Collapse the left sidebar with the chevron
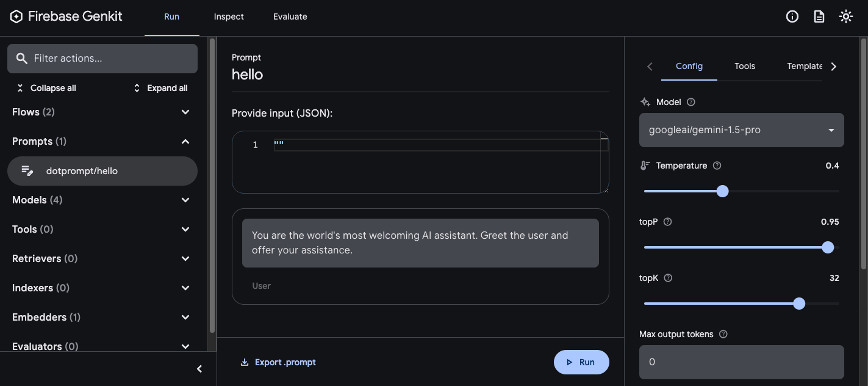The height and width of the screenshot is (386, 868). (199, 369)
